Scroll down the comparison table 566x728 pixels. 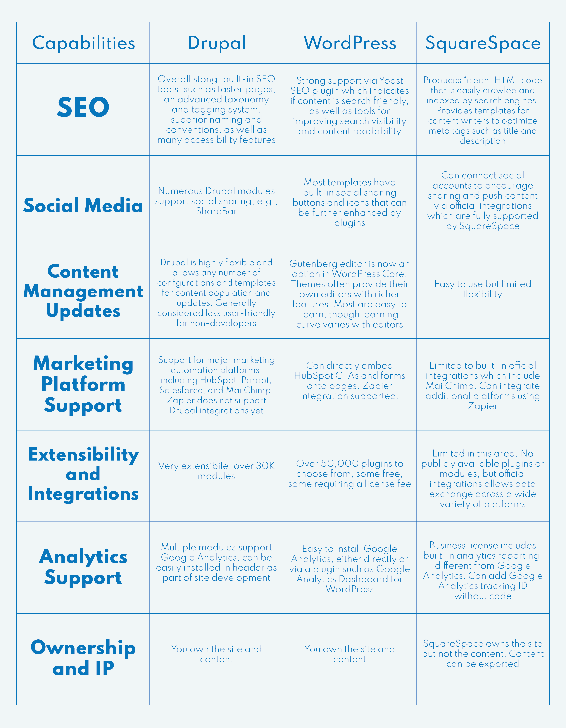pos(283,364)
